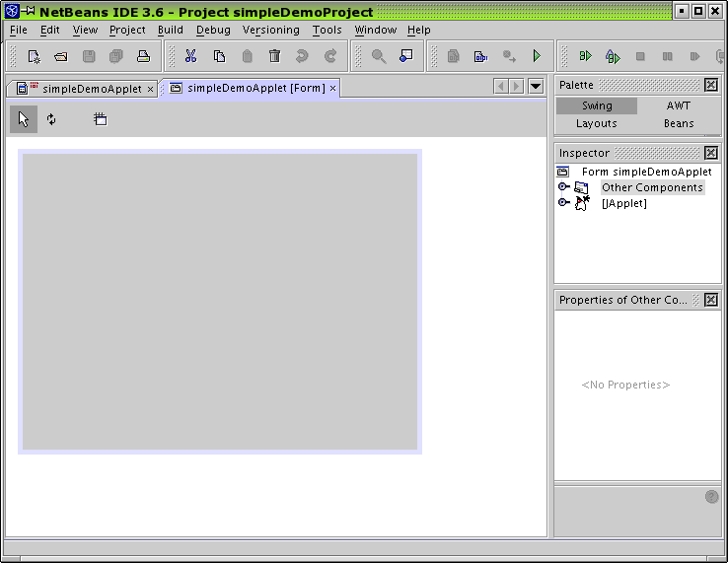The image size is (728, 563).
Task: Toggle Selection Mode arrow tool
Action: point(24,119)
